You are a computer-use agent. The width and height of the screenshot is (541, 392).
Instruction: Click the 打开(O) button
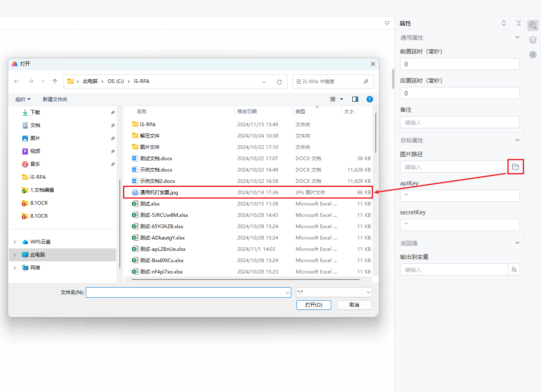pyautogui.click(x=314, y=305)
